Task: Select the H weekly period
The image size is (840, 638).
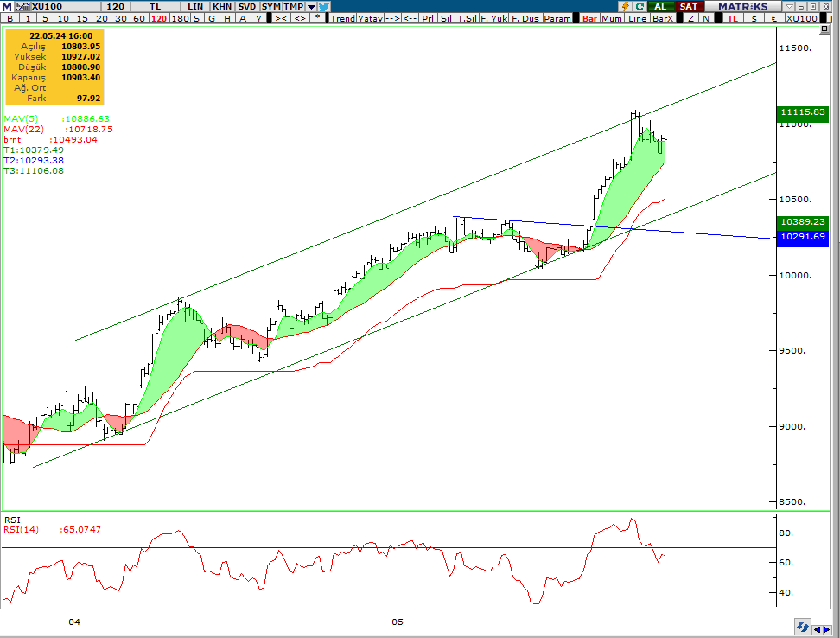Action: pos(227,18)
